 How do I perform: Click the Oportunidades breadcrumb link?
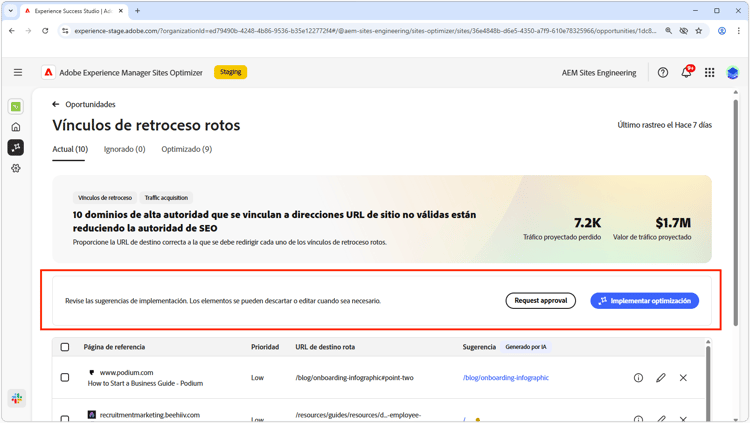click(x=90, y=104)
